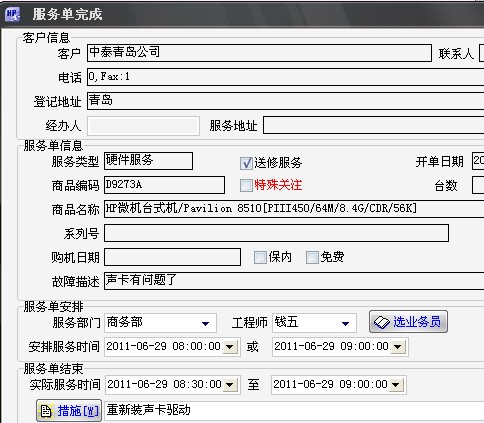Click the book icon on 选业务员 button
Image resolution: width=484 pixels, height=423 pixels.
pyautogui.click(x=382, y=322)
